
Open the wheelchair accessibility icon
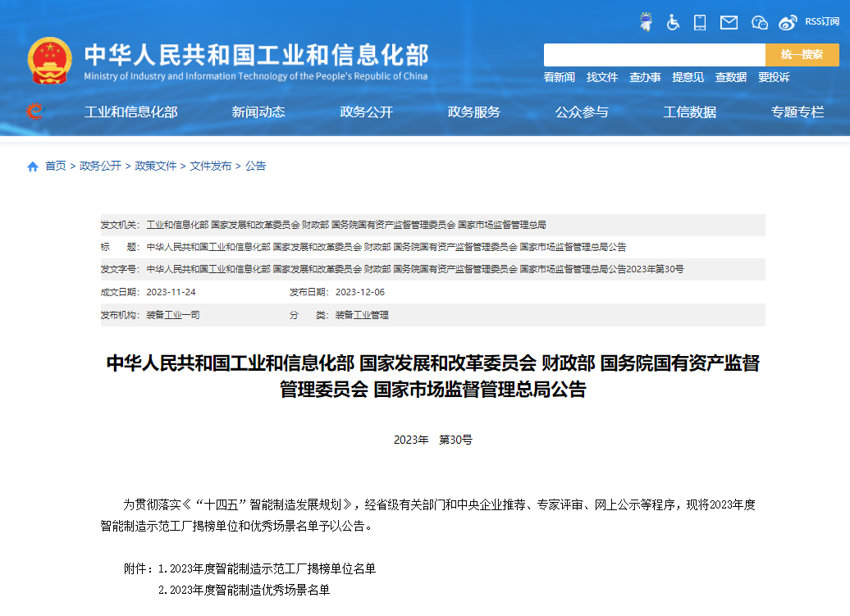[673, 22]
